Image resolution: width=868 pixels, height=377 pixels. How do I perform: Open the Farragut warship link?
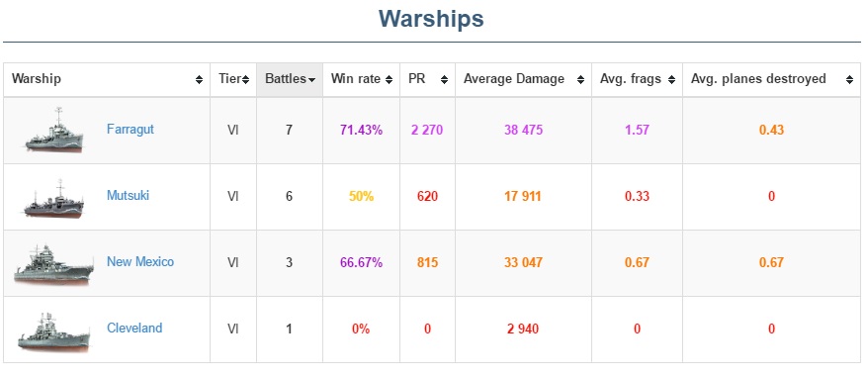(130, 130)
